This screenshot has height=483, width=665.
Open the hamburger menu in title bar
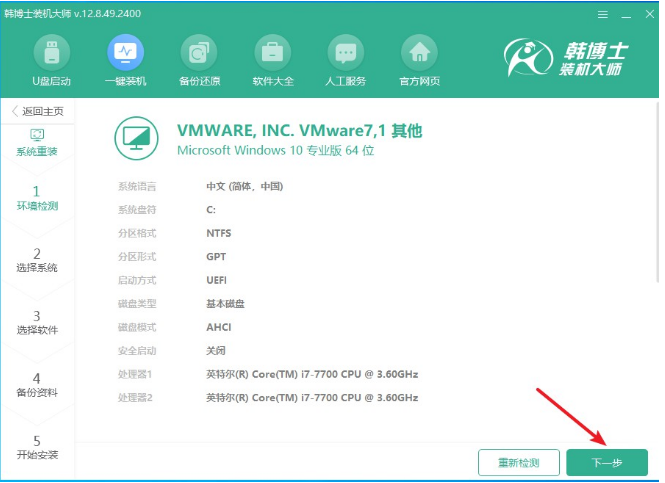click(x=603, y=15)
